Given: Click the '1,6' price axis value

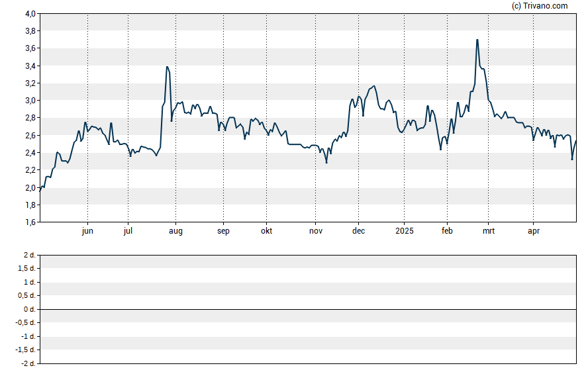Looking at the screenshot, I should point(30,222).
